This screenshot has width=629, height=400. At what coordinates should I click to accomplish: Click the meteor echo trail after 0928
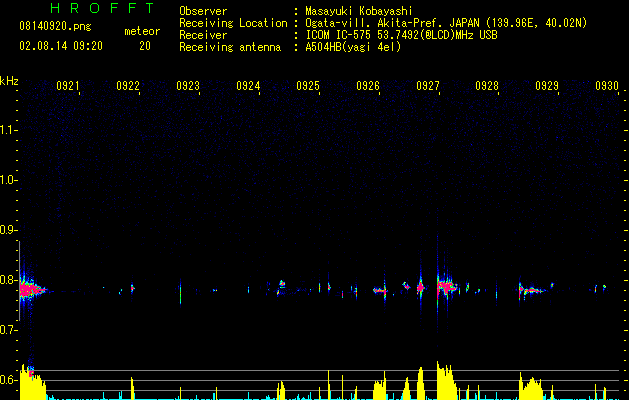click(532, 290)
